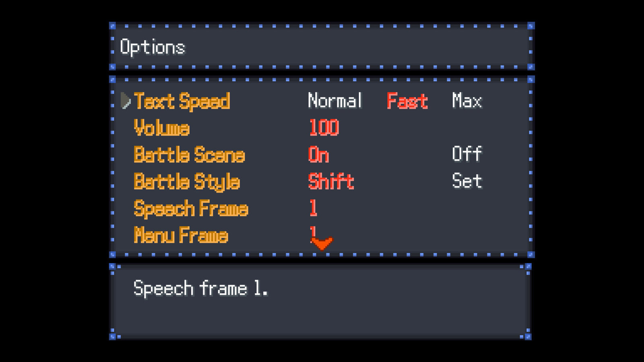Click the gray selection cursor arrow
644x362 pixels.
click(x=126, y=101)
